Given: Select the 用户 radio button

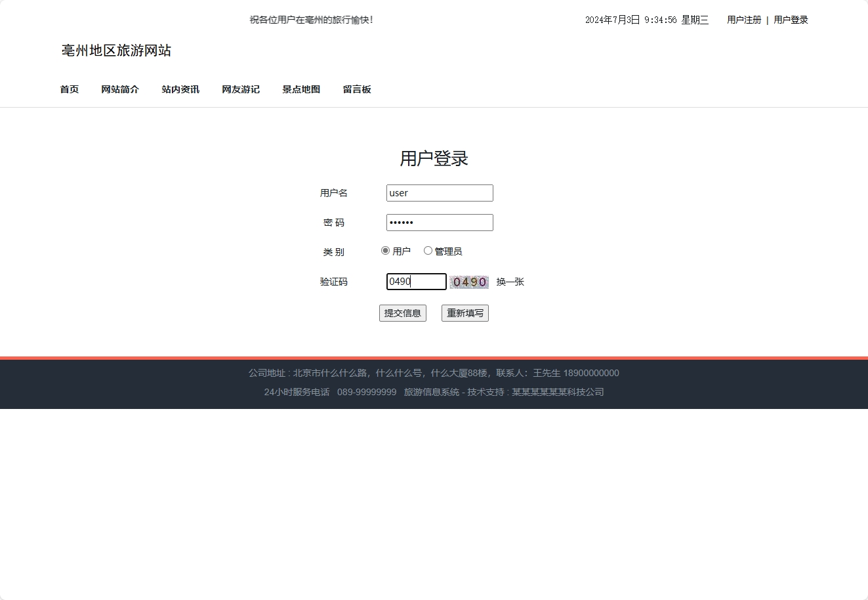Looking at the screenshot, I should (385, 250).
